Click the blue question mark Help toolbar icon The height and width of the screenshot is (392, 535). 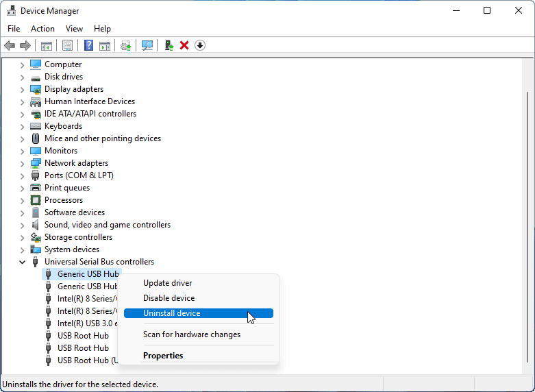click(89, 45)
